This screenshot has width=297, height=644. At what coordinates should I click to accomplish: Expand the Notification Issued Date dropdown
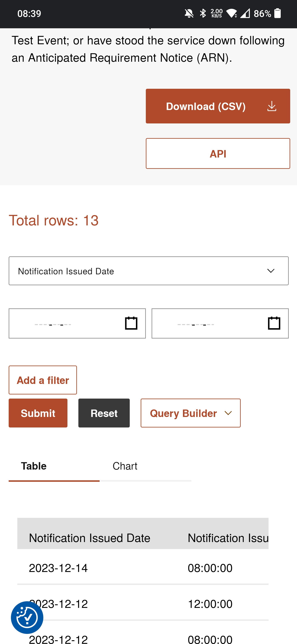tap(149, 271)
